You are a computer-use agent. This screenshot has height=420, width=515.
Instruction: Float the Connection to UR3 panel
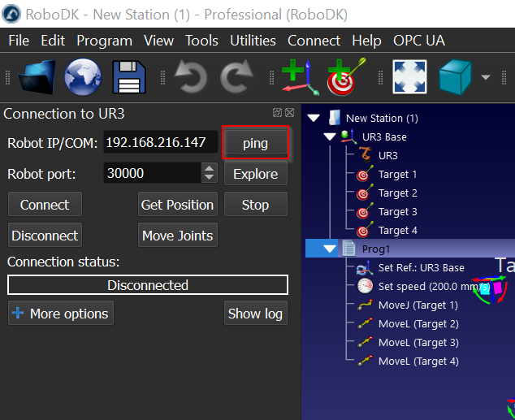click(x=277, y=113)
